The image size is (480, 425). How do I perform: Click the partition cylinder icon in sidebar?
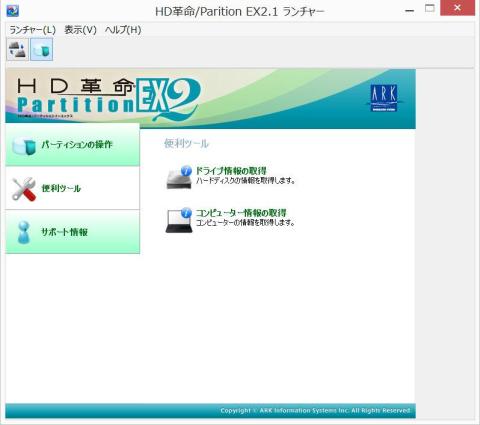point(24,146)
